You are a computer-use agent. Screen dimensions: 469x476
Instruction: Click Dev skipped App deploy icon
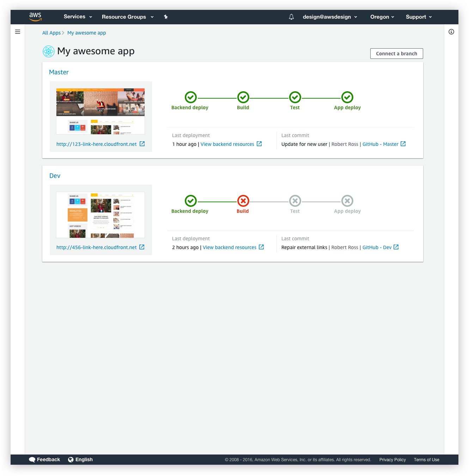click(x=347, y=201)
